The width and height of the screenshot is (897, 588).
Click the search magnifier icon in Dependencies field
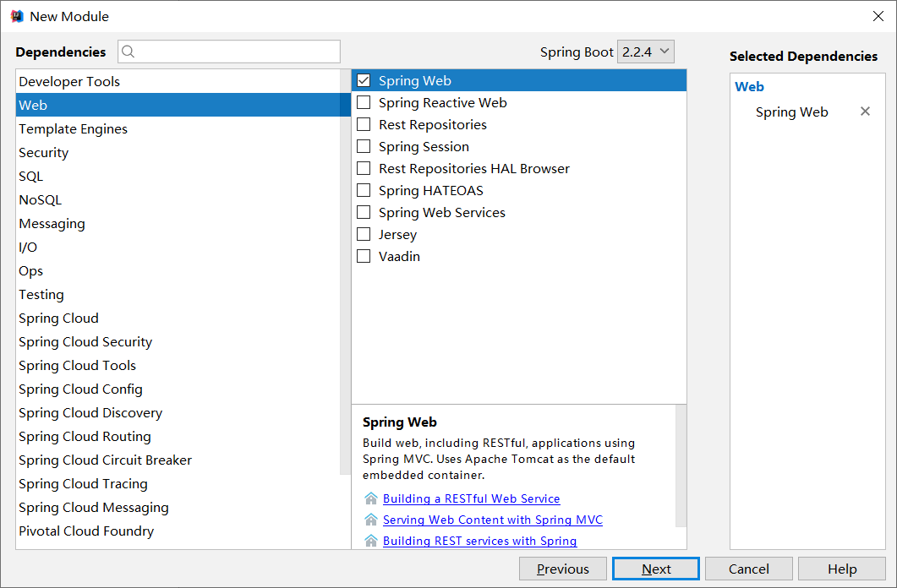(x=129, y=52)
